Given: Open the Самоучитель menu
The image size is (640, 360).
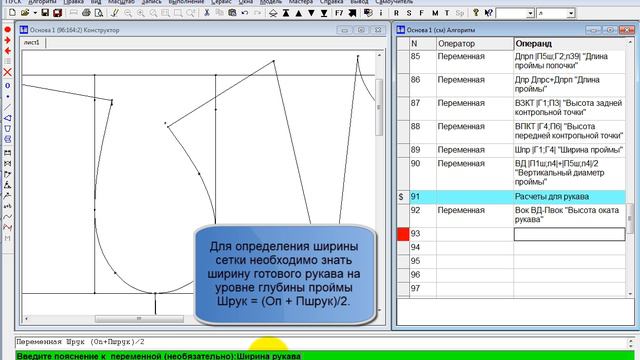Looking at the screenshot, I should (394, 2).
